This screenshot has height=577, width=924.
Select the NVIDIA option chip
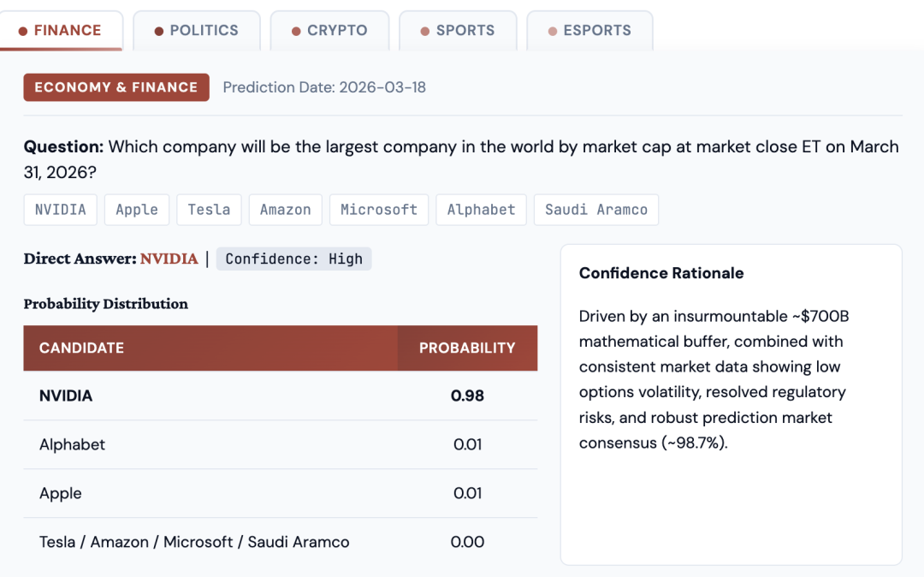coord(60,210)
